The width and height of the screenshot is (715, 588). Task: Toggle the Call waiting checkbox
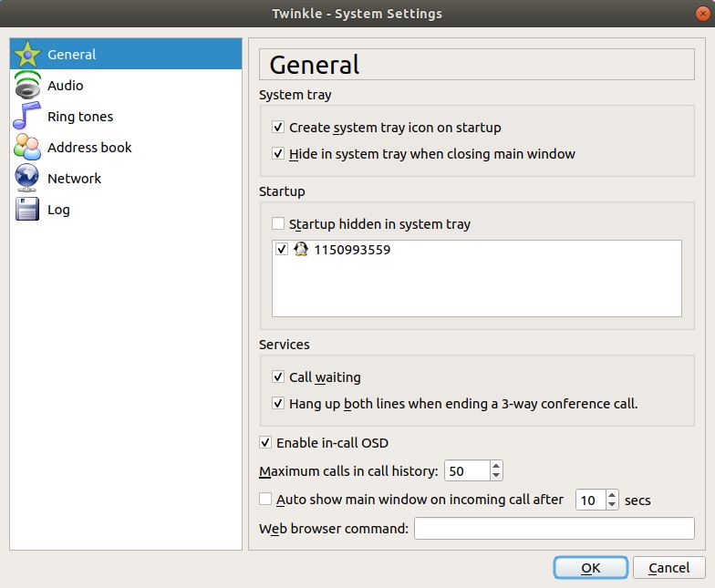[278, 377]
